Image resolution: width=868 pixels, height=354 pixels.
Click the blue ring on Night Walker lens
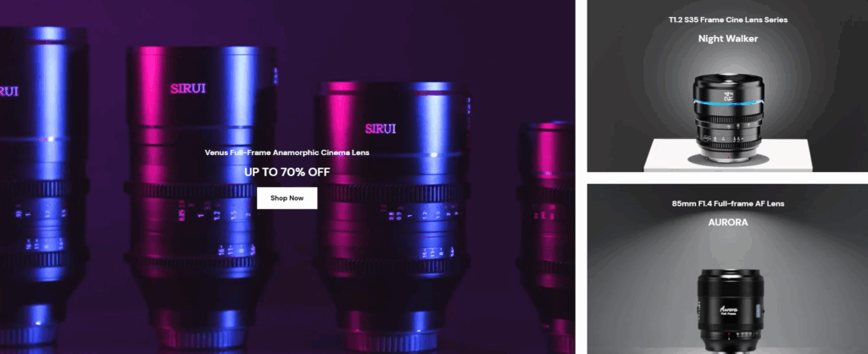click(x=728, y=103)
